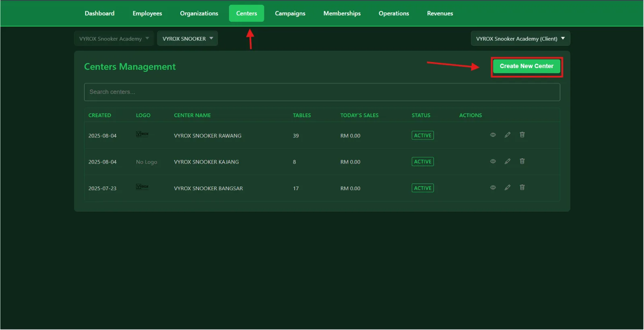Image resolution: width=644 pixels, height=330 pixels.
Task: Select the VYROX SNOOKER KAJANG name
Action: coord(206,162)
